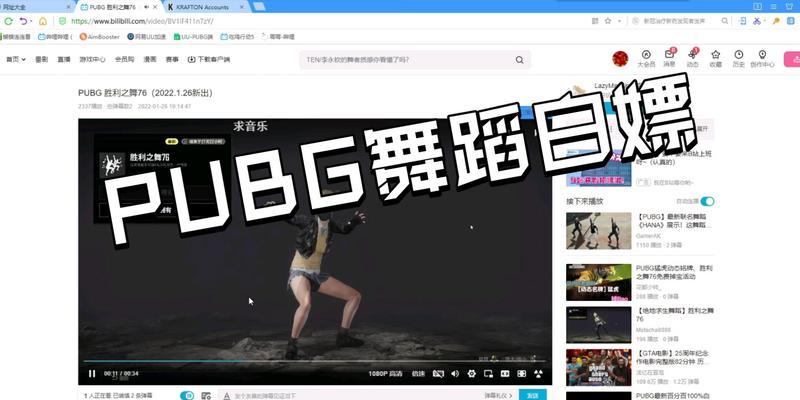Open 【PUBG】最新联名舞蹈 HANA video thumbnail

click(598, 231)
